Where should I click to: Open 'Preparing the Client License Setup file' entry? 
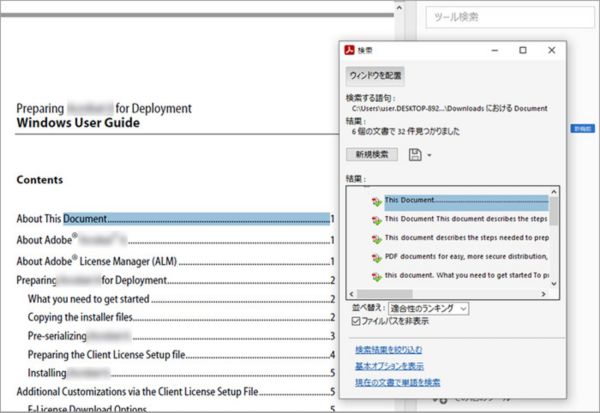181,355
